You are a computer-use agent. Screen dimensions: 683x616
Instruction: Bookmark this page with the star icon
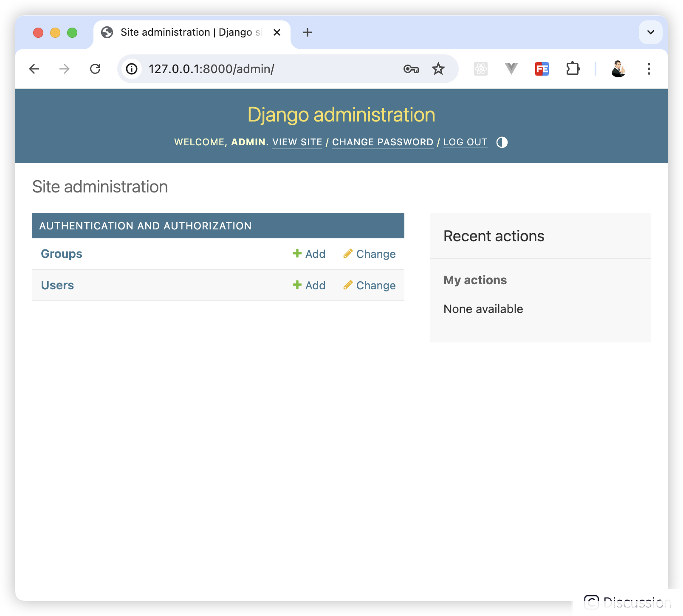(x=438, y=69)
